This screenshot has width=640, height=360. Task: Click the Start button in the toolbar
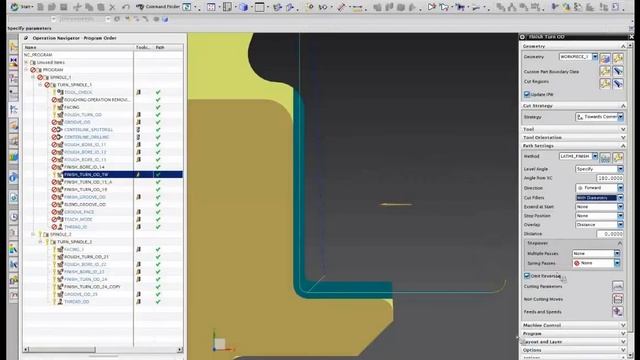pyautogui.click(x=22, y=7)
